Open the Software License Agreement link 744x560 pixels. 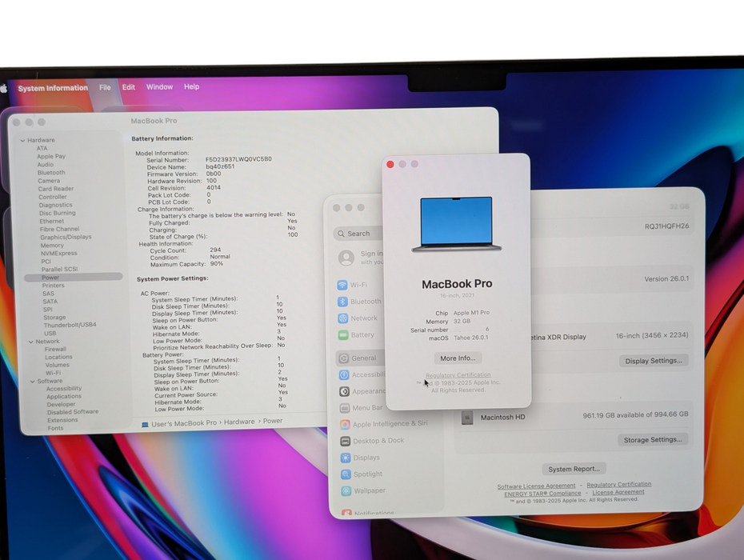point(536,486)
